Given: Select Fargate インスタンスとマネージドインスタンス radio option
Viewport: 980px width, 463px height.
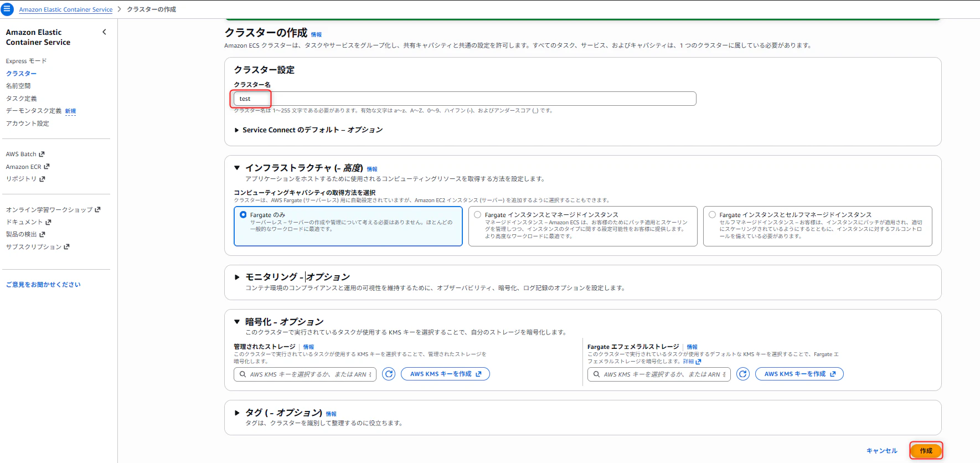Looking at the screenshot, I should point(477,214).
